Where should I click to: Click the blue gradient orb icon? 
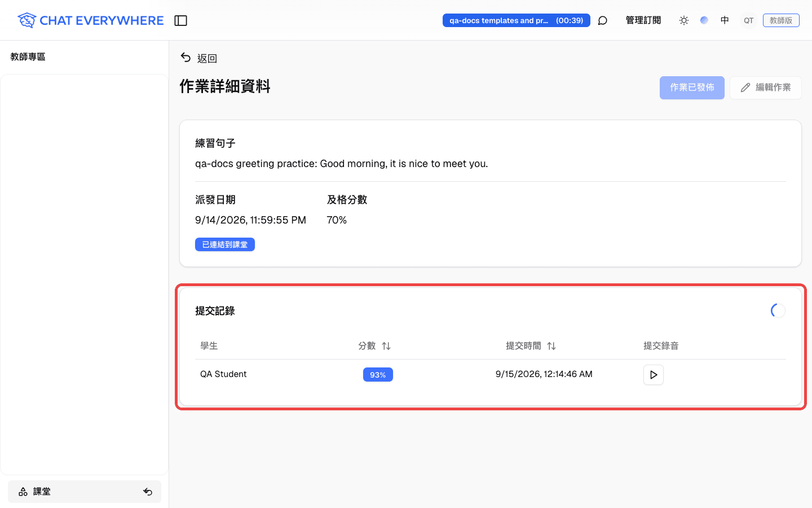704,20
